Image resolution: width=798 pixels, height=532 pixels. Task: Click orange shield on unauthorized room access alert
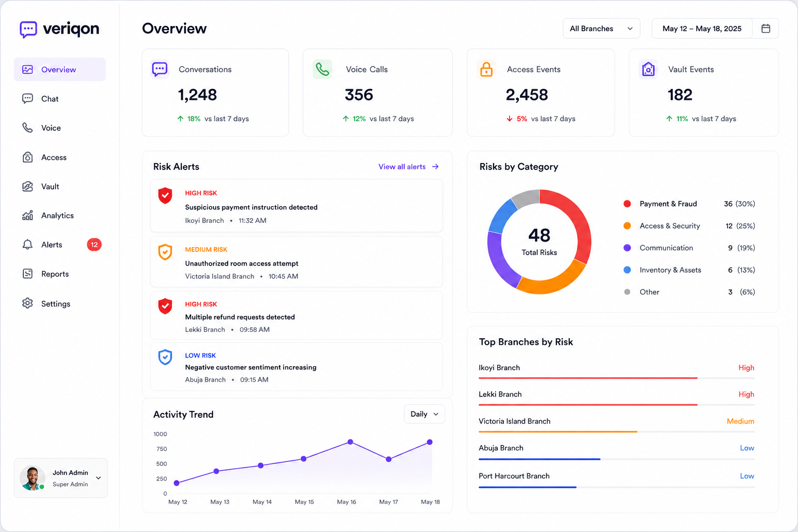(x=165, y=252)
